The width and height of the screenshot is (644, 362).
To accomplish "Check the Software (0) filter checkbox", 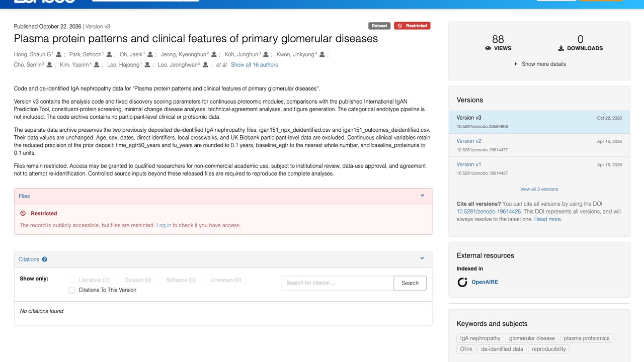I will pos(159,280).
